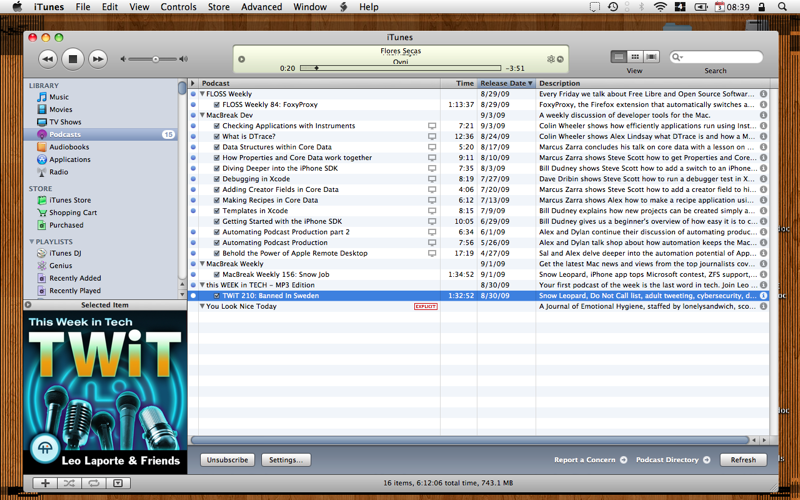800x500 pixels.
Task: Uncheck Checking Applications with Instruments episode
Action: (217, 126)
